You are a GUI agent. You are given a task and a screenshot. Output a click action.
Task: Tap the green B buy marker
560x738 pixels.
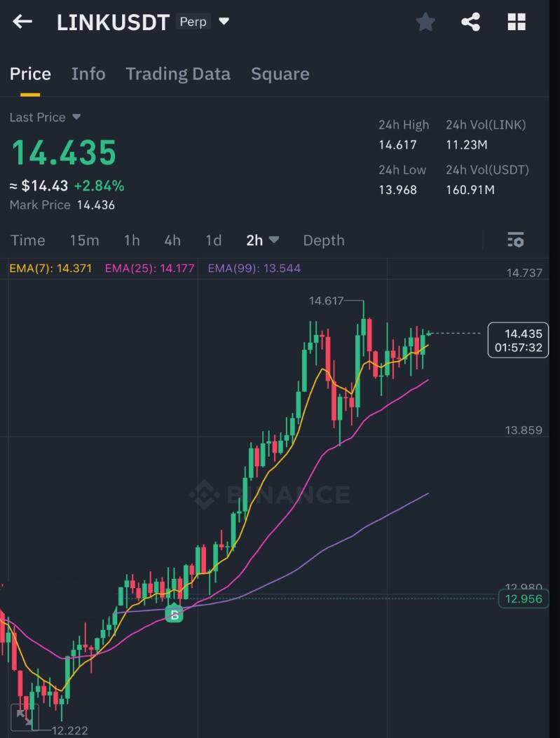[174, 614]
